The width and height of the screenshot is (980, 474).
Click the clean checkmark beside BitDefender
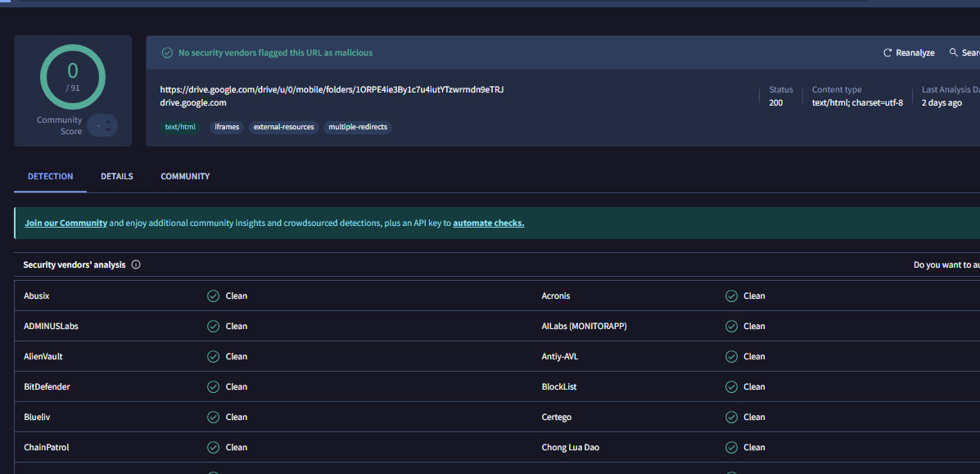tap(214, 386)
